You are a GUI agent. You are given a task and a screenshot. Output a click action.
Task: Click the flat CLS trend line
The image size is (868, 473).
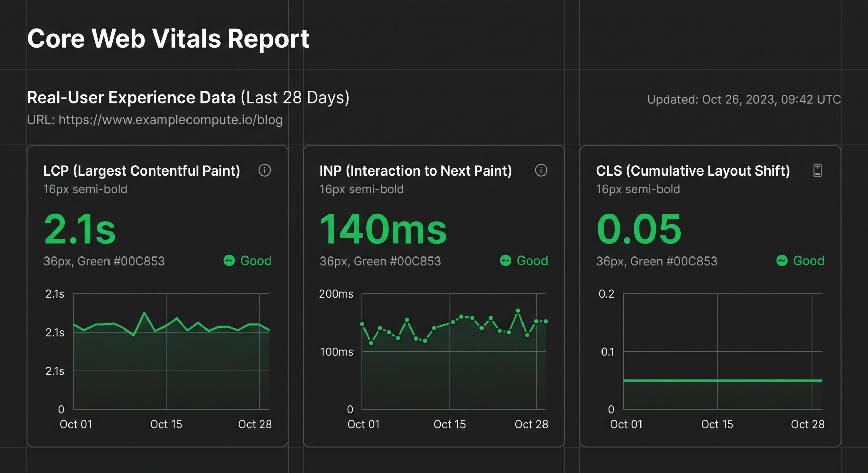point(723,381)
